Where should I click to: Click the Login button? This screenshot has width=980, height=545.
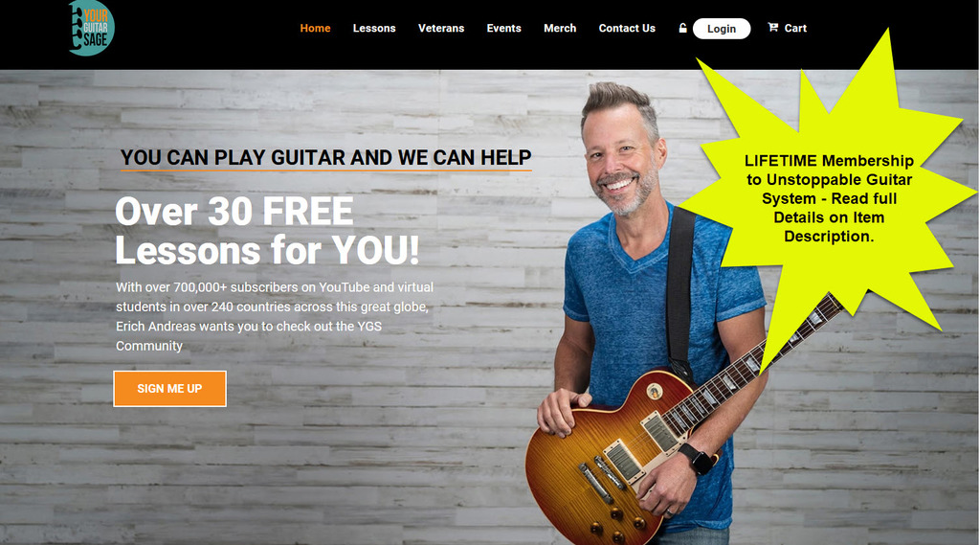pos(722,29)
